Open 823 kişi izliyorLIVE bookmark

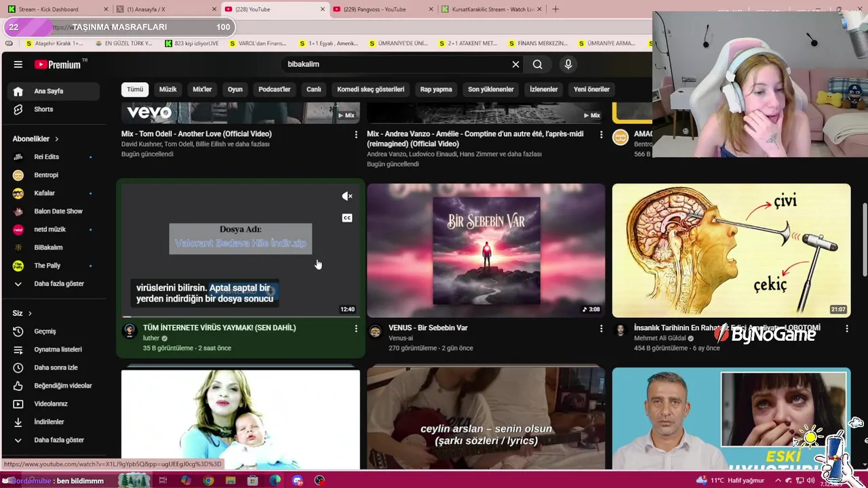pos(192,43)
